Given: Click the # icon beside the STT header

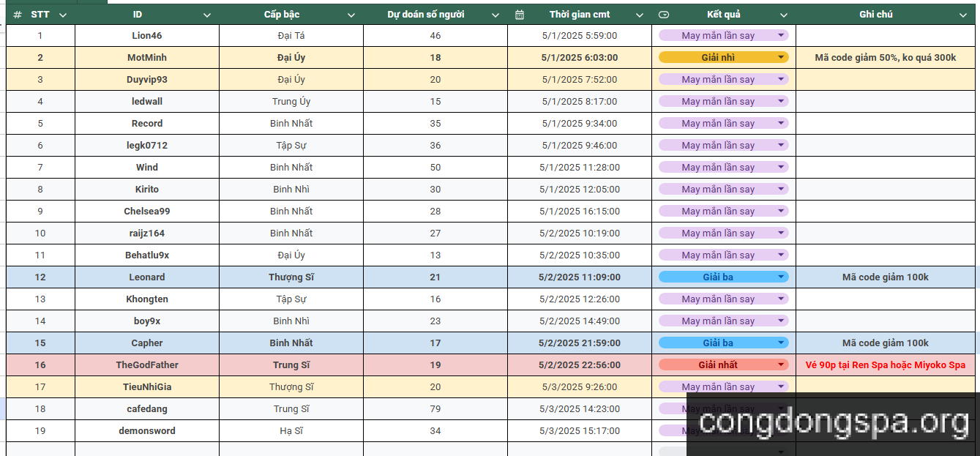Looking at the screenshot, I should coord(18,15).
